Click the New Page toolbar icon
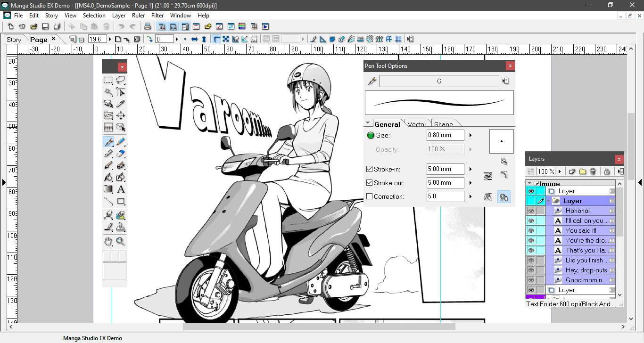This screenshot has height=343, width=644. (x=10, y=26)
